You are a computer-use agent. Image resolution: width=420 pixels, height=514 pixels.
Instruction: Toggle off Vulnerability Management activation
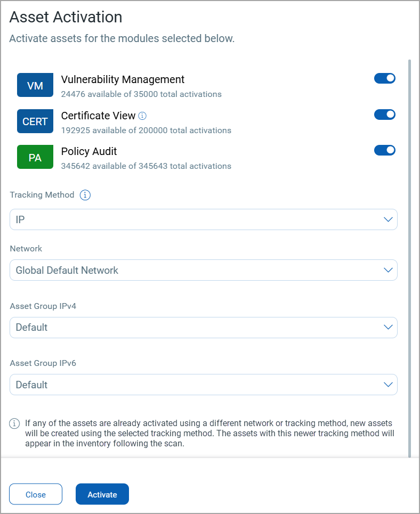click(x=385, y=79)
